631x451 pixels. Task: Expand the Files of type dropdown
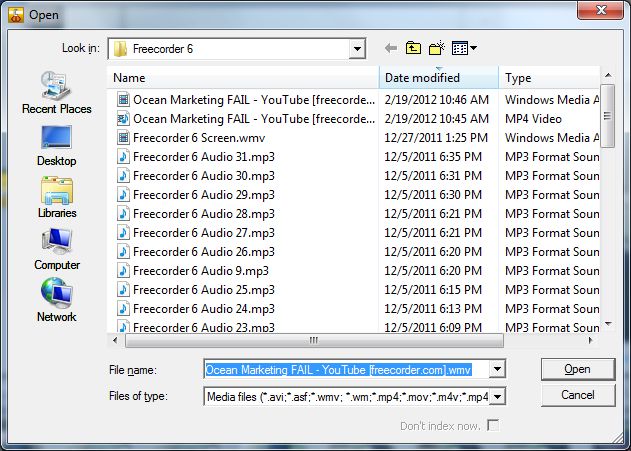click(x=497, y=397)
